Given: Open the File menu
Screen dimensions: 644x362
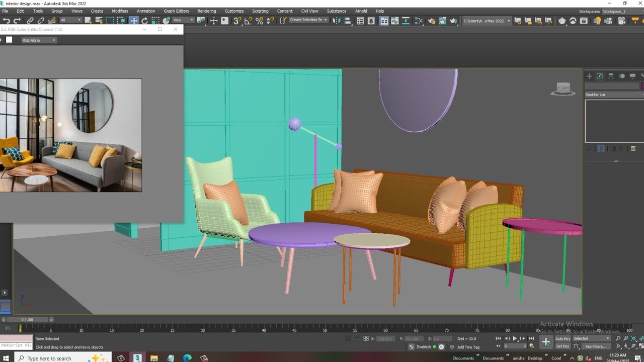Looking at the screenshot, I should pyautogui.click(x=6, y=11).
